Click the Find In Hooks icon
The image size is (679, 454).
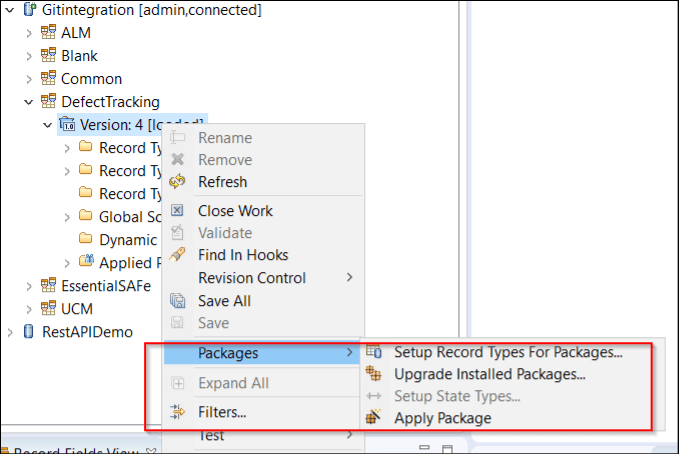tap(177, 255)
